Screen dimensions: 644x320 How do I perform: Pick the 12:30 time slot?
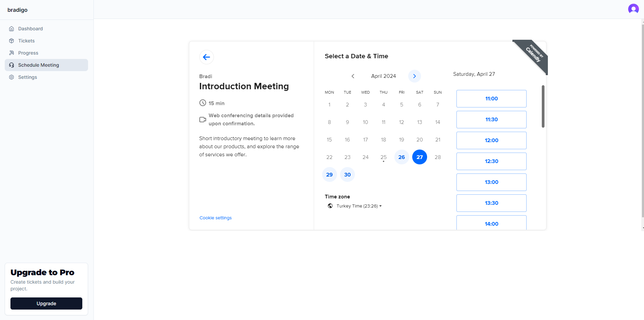pos(492,161)
